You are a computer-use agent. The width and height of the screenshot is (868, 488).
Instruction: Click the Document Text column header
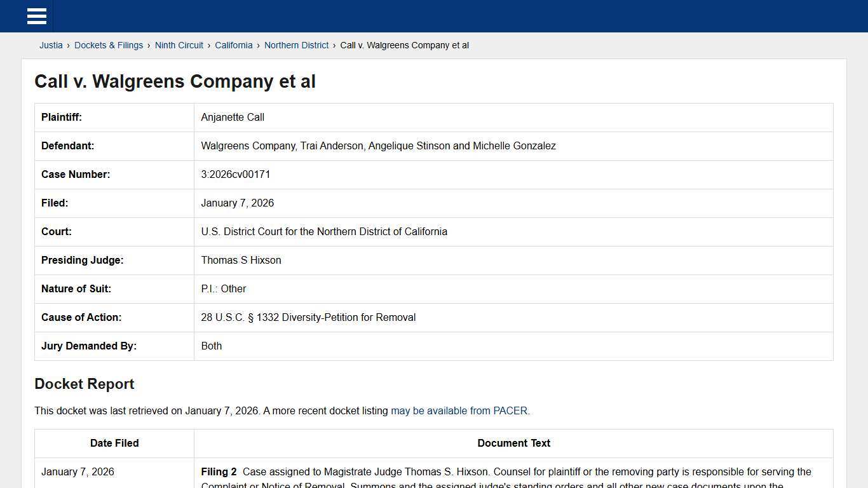coord(513,443)
